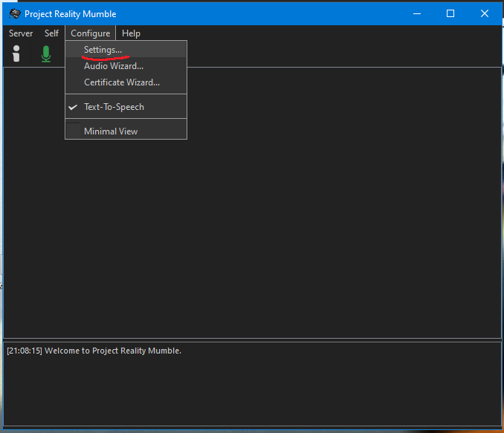Choose Settings... from the Configure menu
Viewport: 504px width, 433px height.
(126, 50)
